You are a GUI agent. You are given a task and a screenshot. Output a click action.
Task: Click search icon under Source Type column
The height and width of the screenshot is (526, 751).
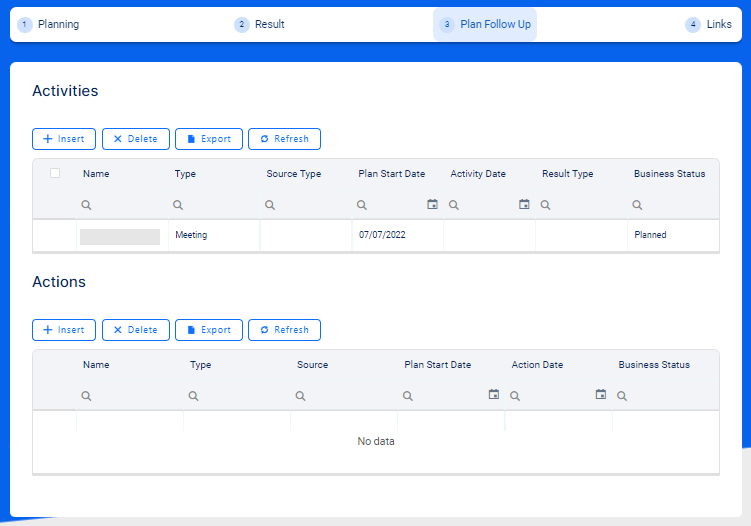click(x=270, y=205)
